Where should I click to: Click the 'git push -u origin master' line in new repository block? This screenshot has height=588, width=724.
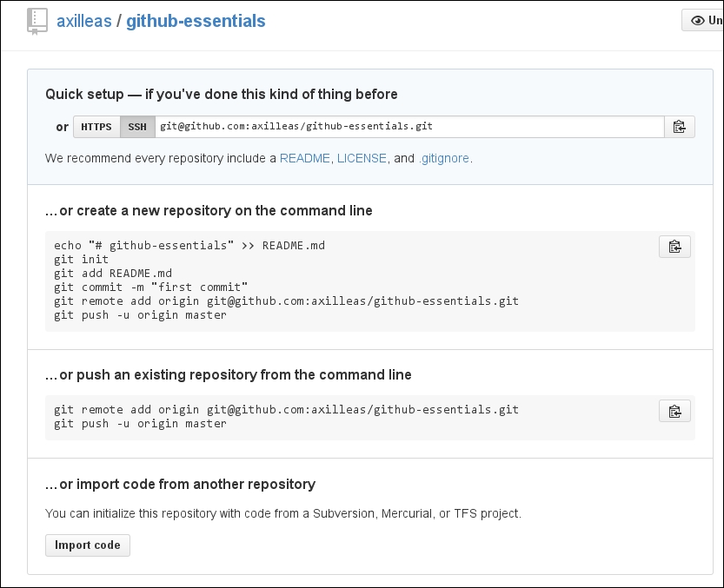140,315
